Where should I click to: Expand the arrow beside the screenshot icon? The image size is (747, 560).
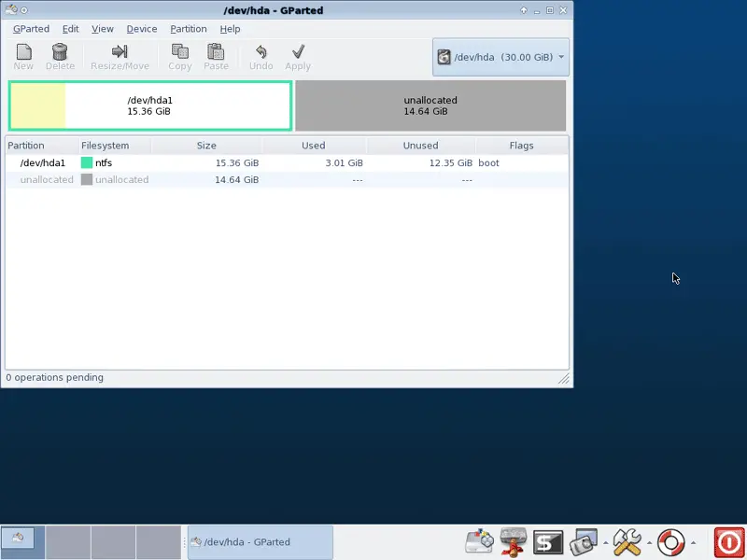point(605,543)
